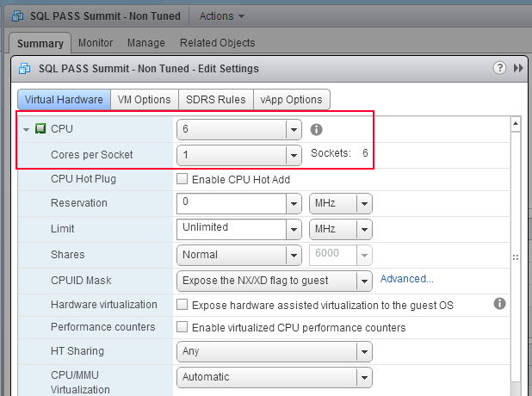Enable CPU Hot Add checkbox

tap(182, 180)
